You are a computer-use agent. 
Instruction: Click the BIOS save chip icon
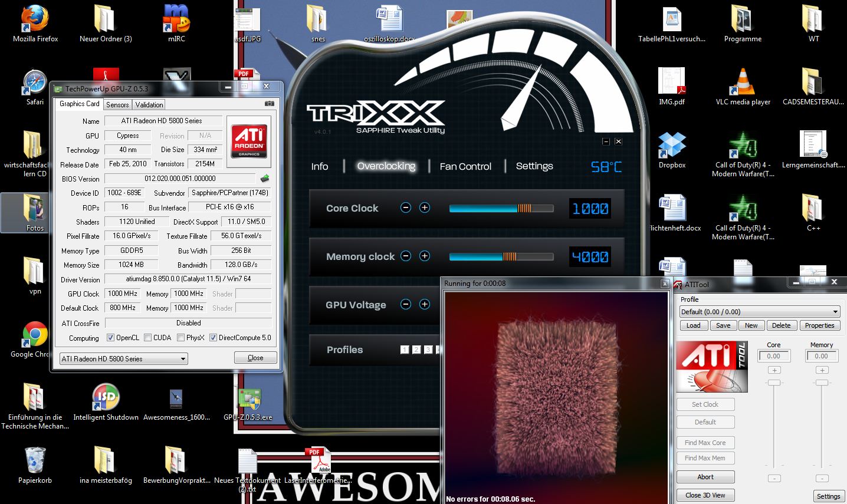[x=265, y=178]
